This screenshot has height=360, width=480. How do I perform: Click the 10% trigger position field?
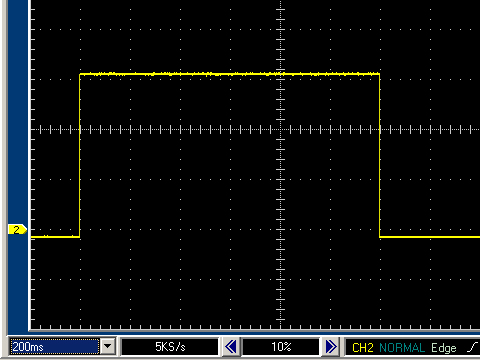point(281,347)
